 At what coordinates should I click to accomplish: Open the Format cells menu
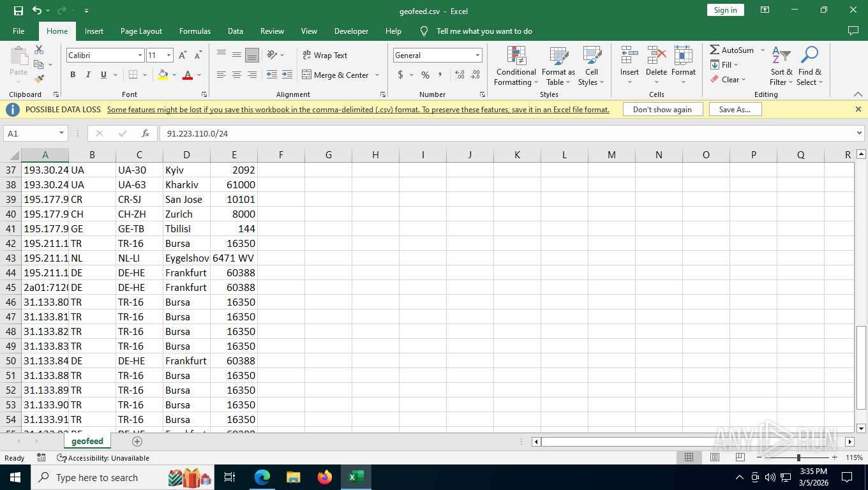click(684, 66)
